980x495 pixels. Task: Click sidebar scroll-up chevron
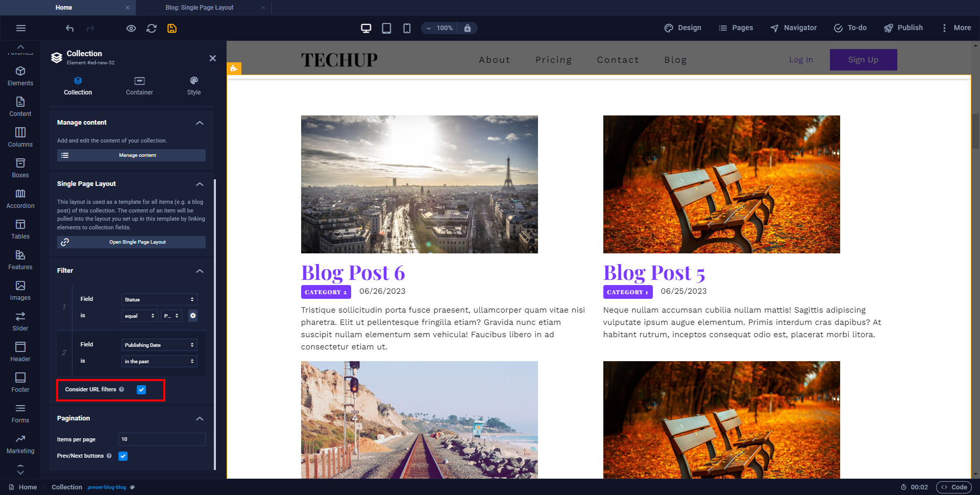click(x=20, y=46)
